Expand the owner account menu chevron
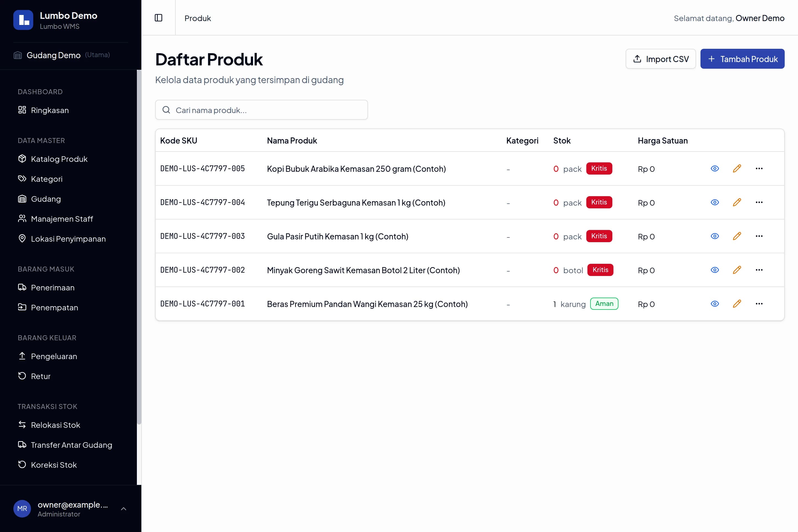 point(124,509)
